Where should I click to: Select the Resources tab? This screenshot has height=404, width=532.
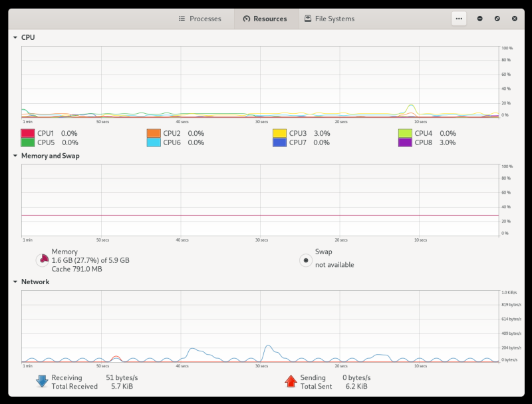coord(265,19)
